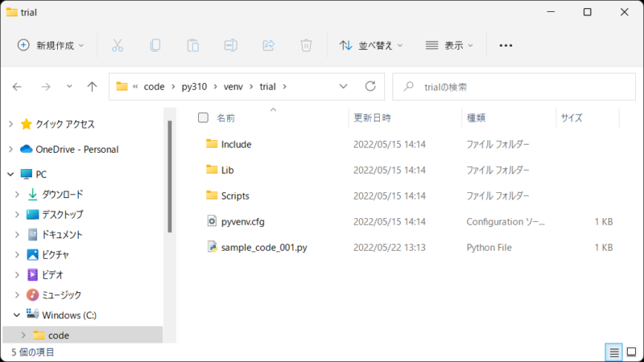Viewport: 644px width, 362px height.
Task: Switch to details view layout icon
Action: [613, 352]
